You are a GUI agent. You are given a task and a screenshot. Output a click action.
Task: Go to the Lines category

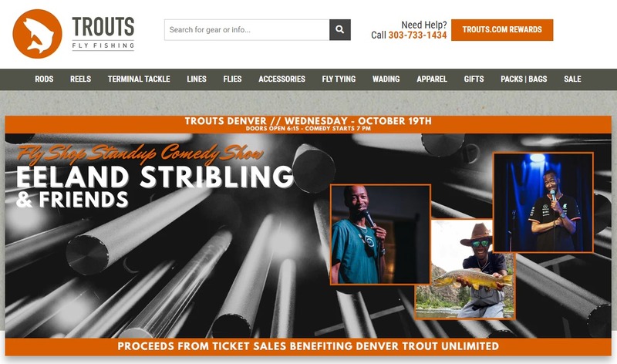click(197, 79)
